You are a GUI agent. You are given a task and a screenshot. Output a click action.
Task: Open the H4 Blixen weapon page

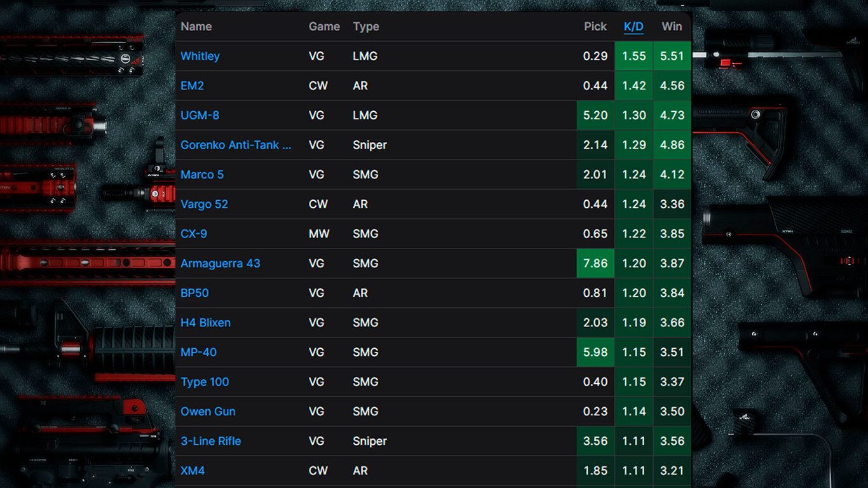[205, 323]
